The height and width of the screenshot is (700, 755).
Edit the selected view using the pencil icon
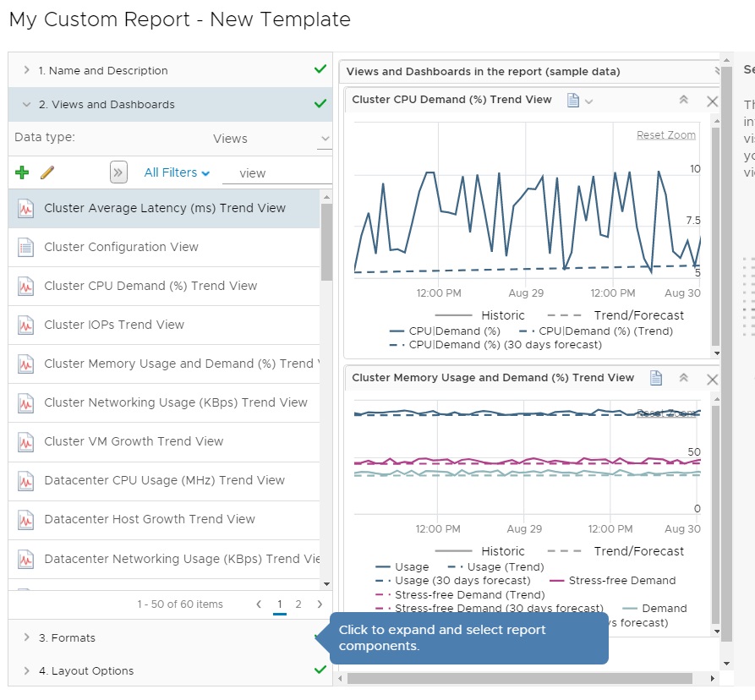tap(49, 172)
